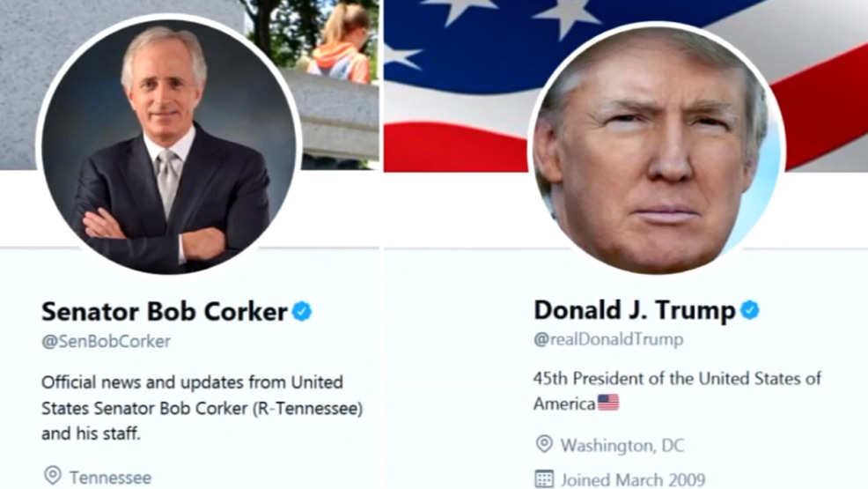868x489 pixels.
Task: Click the location pin next to Washington, DC
Action: 544,444
